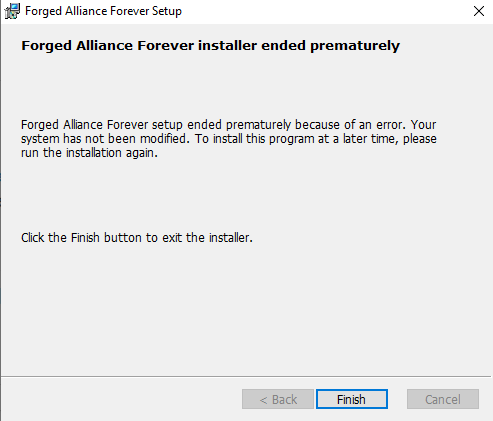The image size is (493, 421).
Task: Click the 'Forged Alliance Forever Setup' title text
Action: coord(103,11)
